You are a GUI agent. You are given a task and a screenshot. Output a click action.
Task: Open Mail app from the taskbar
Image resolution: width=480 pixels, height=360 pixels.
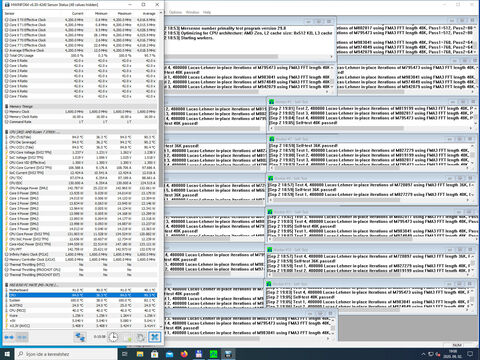[169, 354]
